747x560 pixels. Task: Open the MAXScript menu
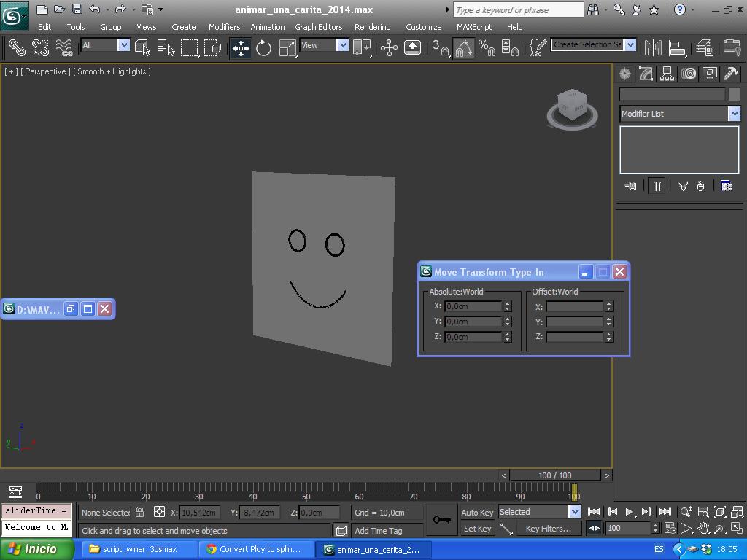[x=474, y=27]
